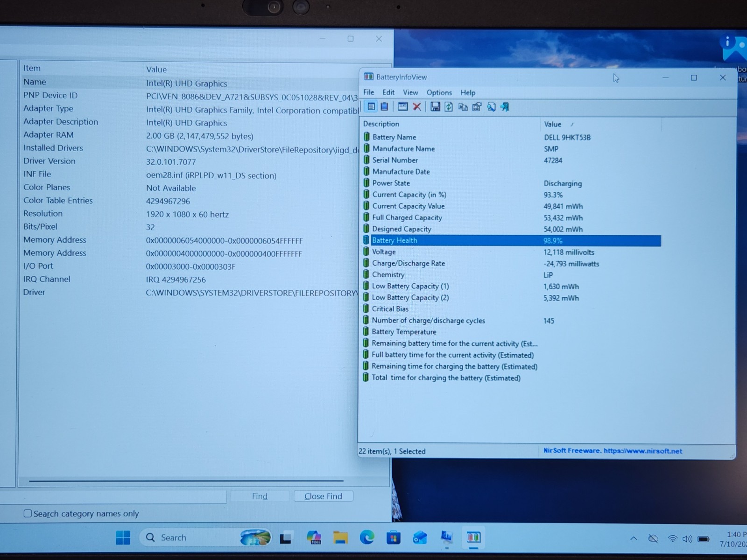Screen dimensions: 747x560
Task: Open Task View on the taskbar
Action: (285, 538)
